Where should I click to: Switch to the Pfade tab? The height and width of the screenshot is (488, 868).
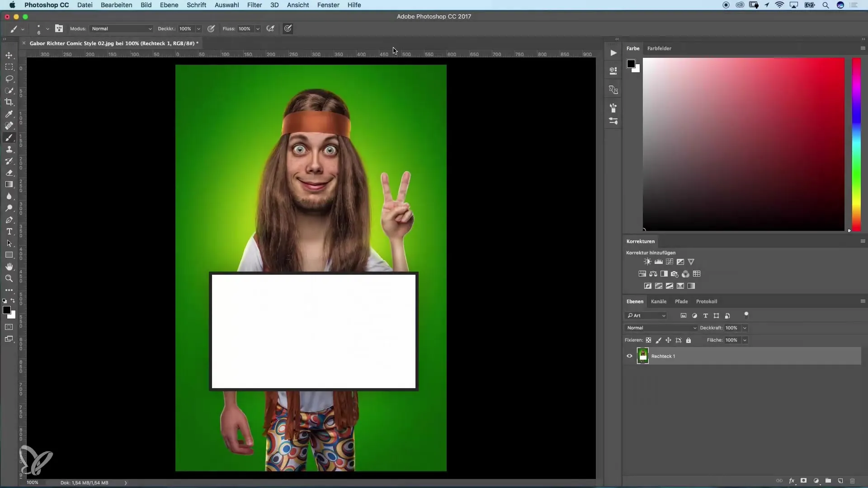(681, 301)
